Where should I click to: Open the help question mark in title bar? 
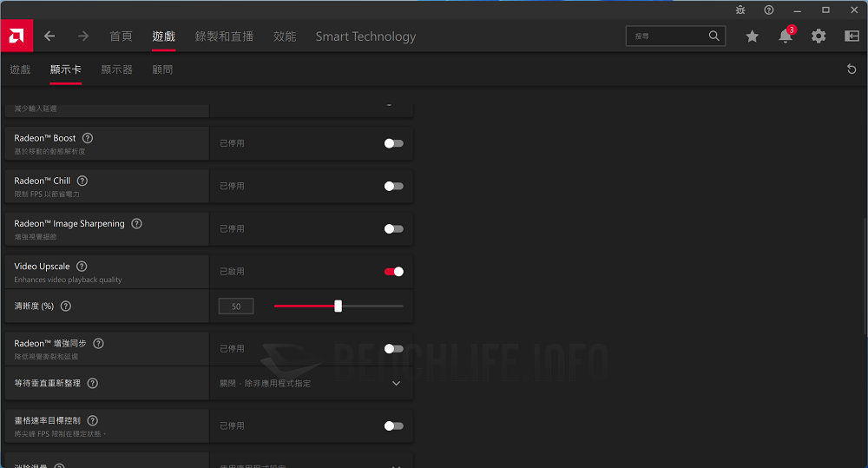tap(769, 10)
